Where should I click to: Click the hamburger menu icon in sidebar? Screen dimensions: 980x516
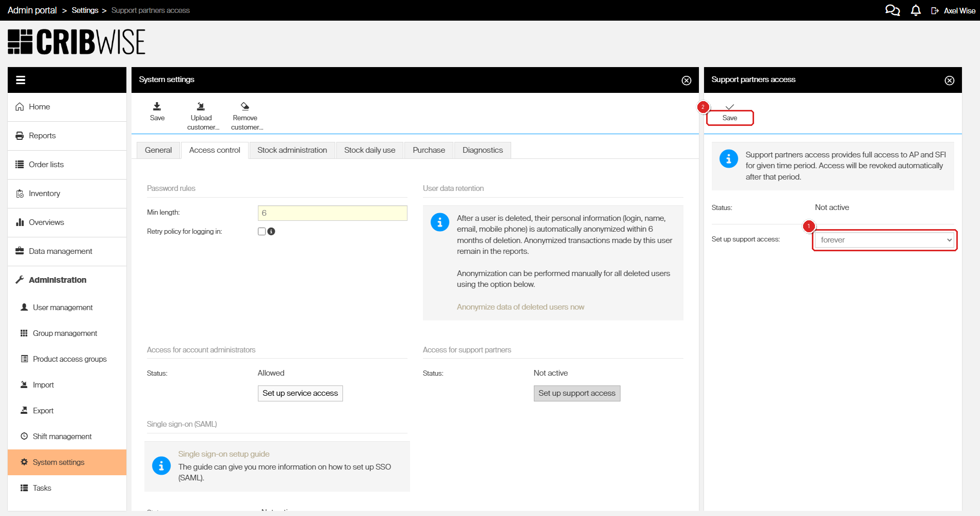click(x=21, y=80)
